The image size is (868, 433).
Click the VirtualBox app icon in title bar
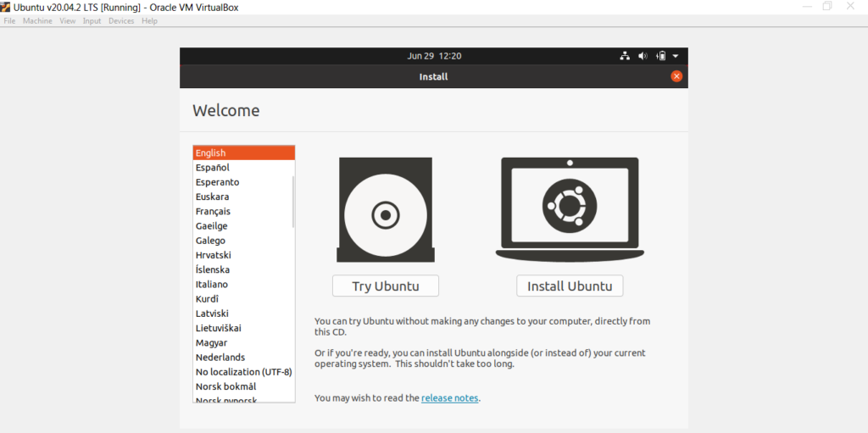pyautogui.click(x=6, y=7)
